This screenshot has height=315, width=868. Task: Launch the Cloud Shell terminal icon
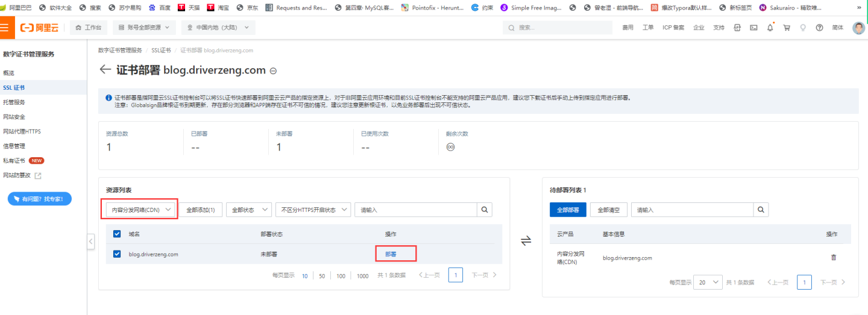point(753,28)
